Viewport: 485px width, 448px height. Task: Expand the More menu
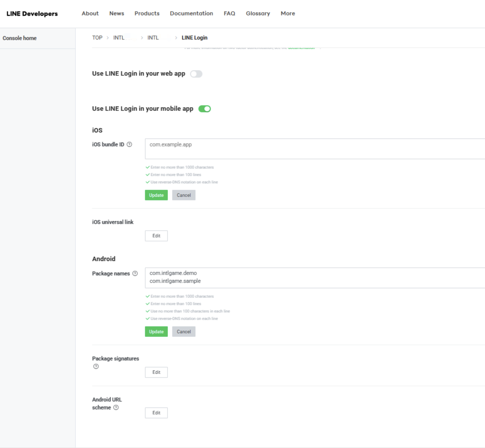tap(288, 13)
